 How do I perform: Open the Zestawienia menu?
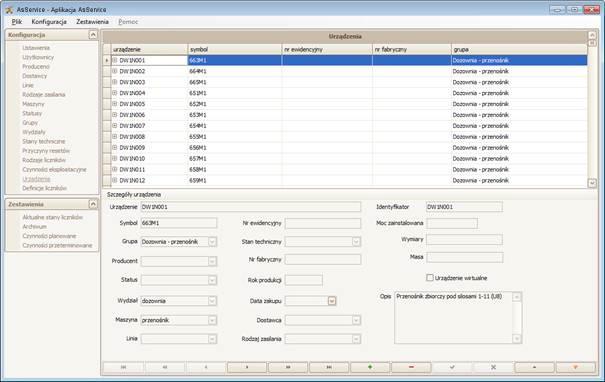tap(92, 22)
